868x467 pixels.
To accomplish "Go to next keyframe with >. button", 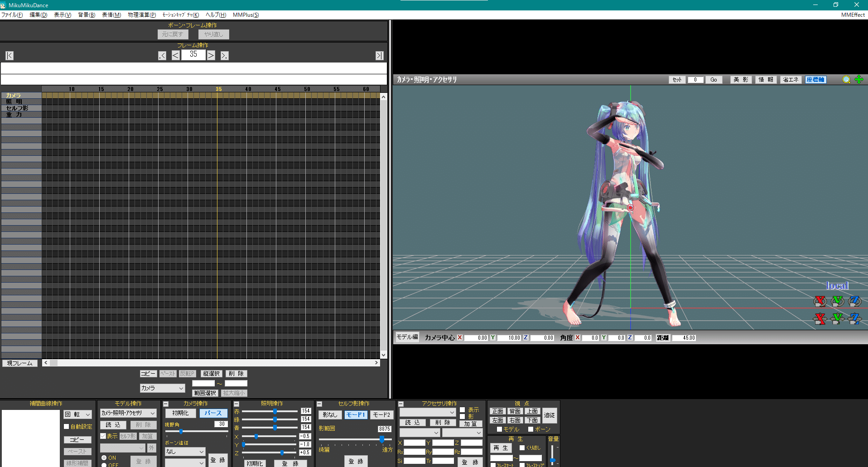I will click(x=225, y=56).
